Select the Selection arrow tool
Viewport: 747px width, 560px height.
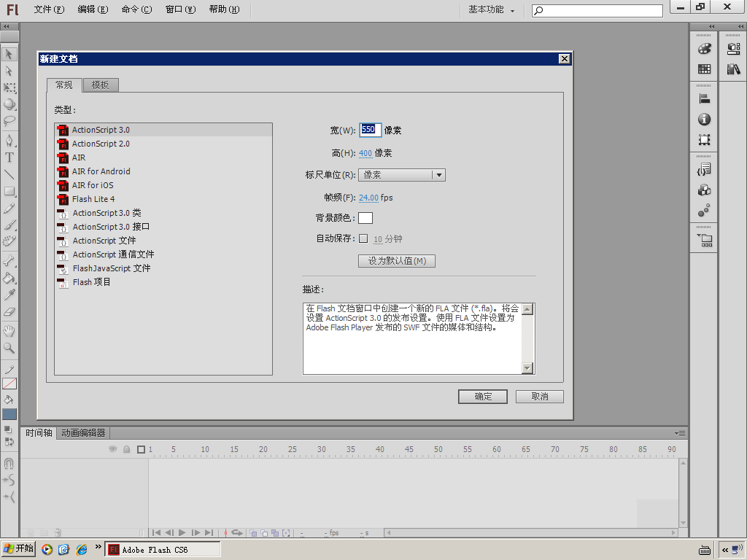[9, 54]
